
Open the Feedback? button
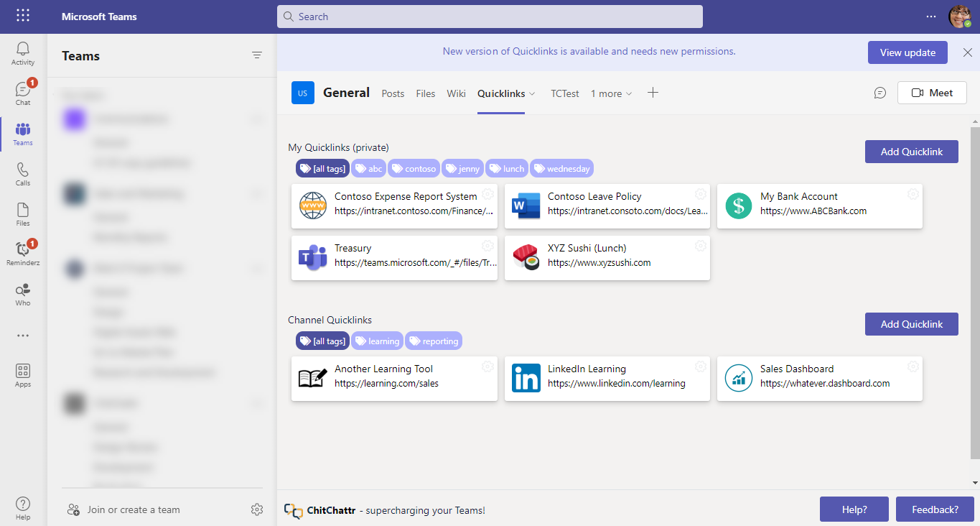(x=935, y=509)
